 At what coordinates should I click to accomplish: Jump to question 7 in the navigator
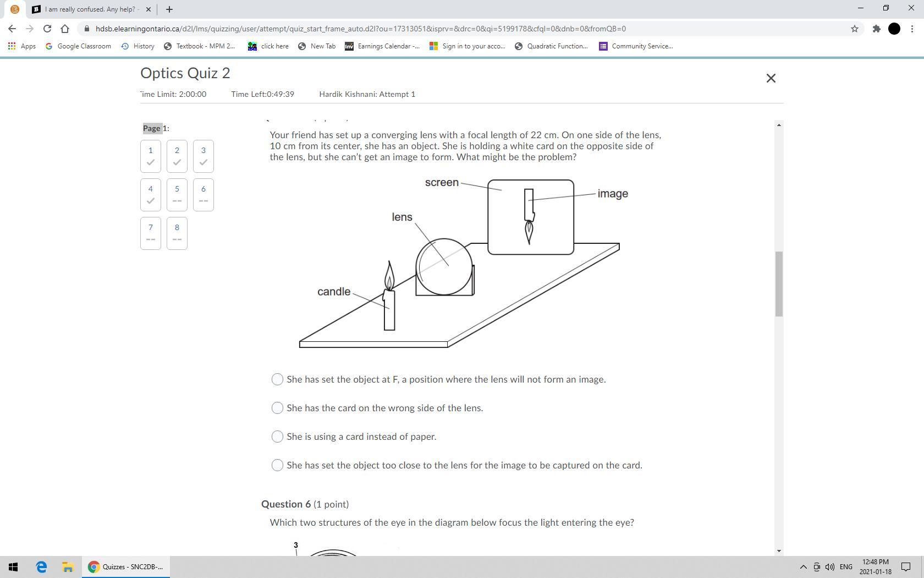(151, 233)
